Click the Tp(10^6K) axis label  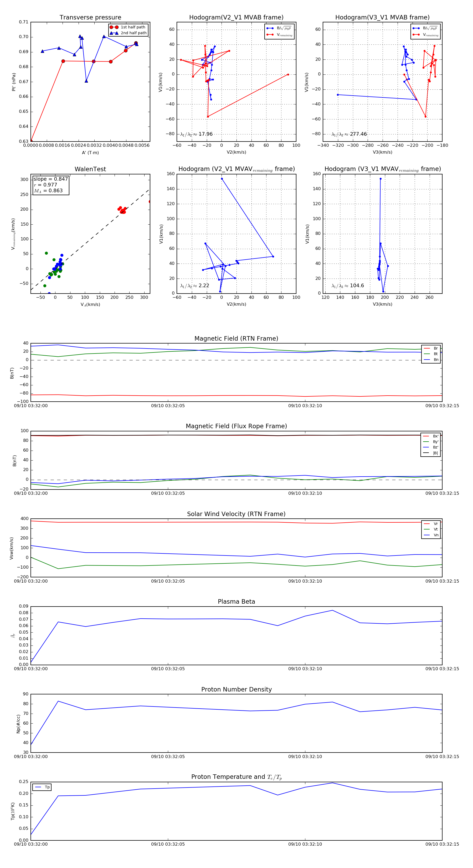click(13, 811)
